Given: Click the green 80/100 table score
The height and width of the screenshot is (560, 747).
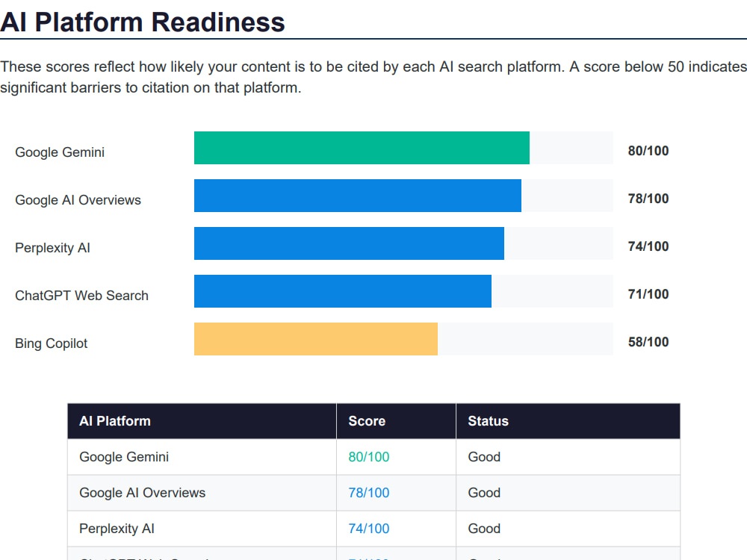Looking at the screenshot, I should pos(369,457).
